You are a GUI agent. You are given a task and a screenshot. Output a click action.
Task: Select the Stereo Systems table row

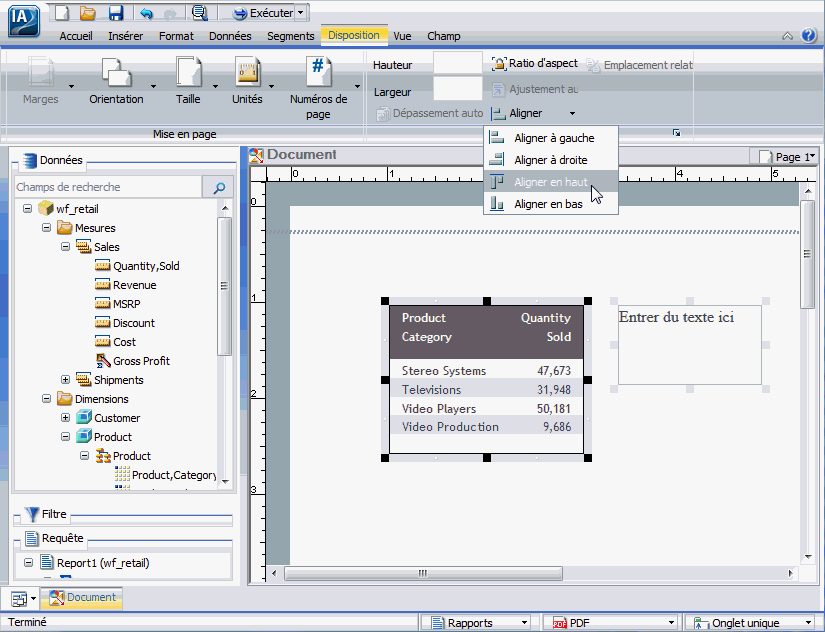pos(486,370)
